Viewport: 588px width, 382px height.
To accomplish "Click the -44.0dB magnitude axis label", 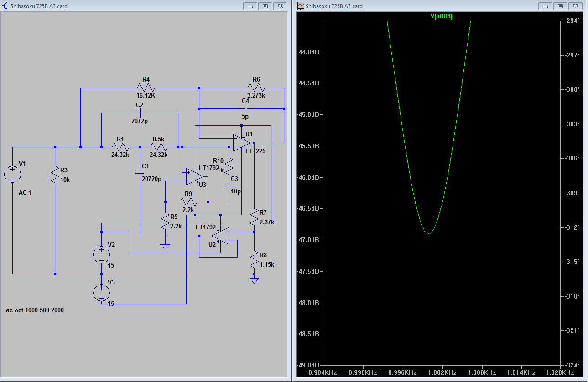I will (308, 52).
